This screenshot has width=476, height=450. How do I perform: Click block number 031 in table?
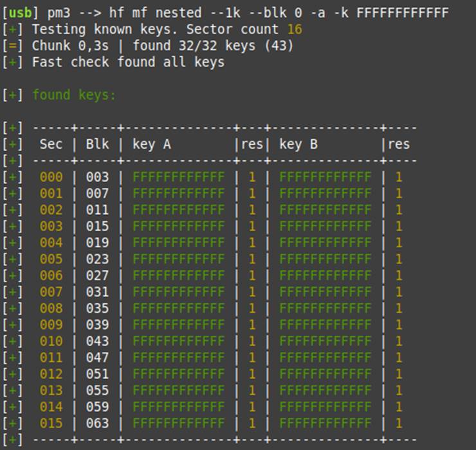pyautogui.click(x=97, y=292)
